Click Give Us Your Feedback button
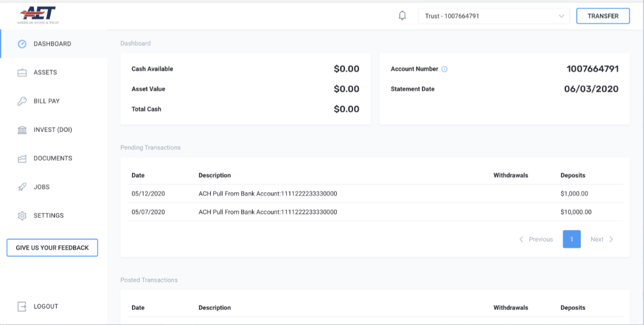This screenshot has width=644, height=325. [52, 248]
